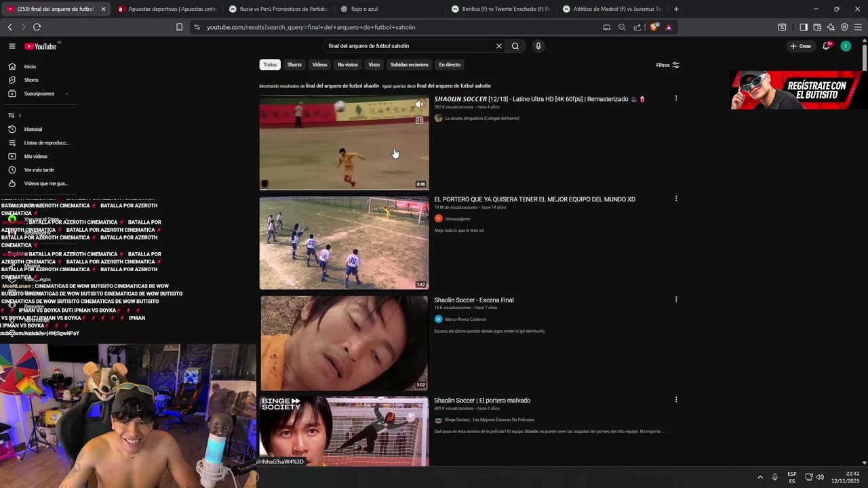Screen dimensions: 868x488
Task: Go back in browser
Action: click(9, 27)
